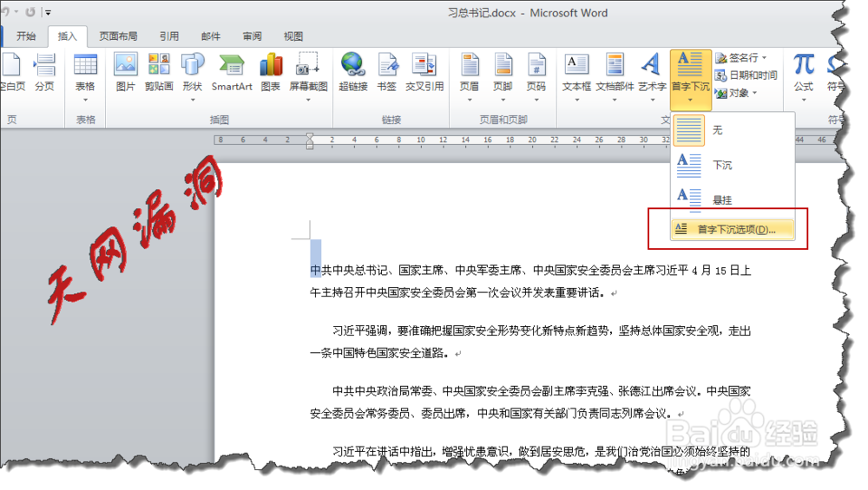Insert a page break with 分页
This screenshot has height=490, width=868.
pyautogui.click(x=44, y=72)
